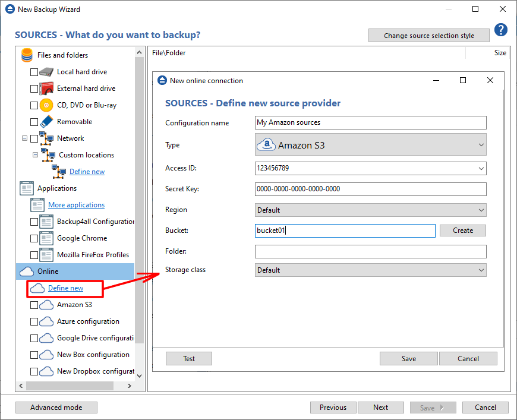Click the New Dropbox configuration cloud icon
Image resolution: width=517 pixels, height=420 pixels.
[x=46, y=371]
